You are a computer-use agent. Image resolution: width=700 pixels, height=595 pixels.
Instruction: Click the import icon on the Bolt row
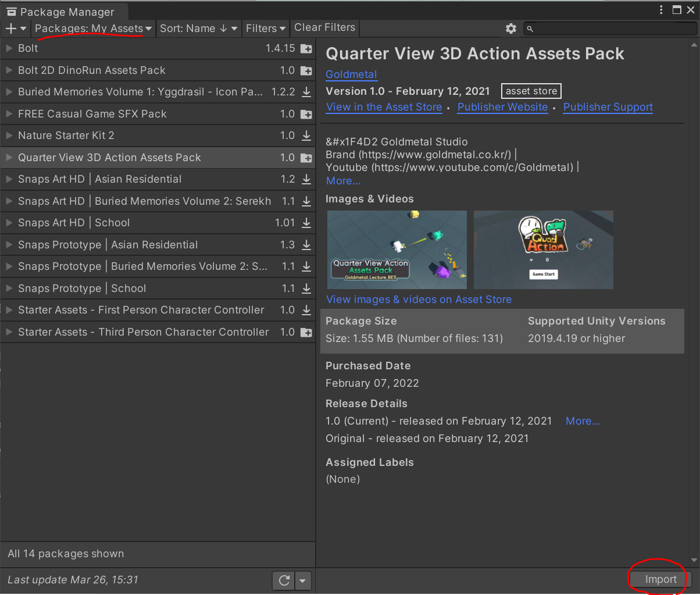pos(306,49)
